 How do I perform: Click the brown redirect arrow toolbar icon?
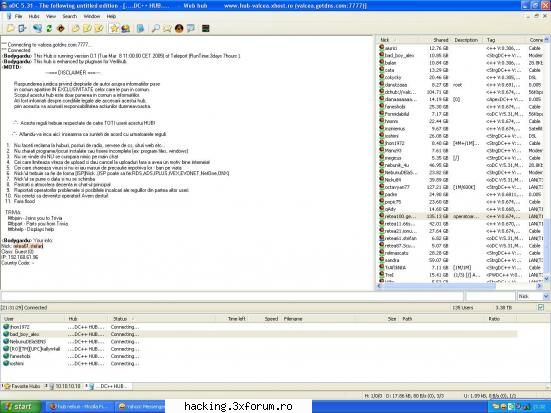[x=60, y=28]
